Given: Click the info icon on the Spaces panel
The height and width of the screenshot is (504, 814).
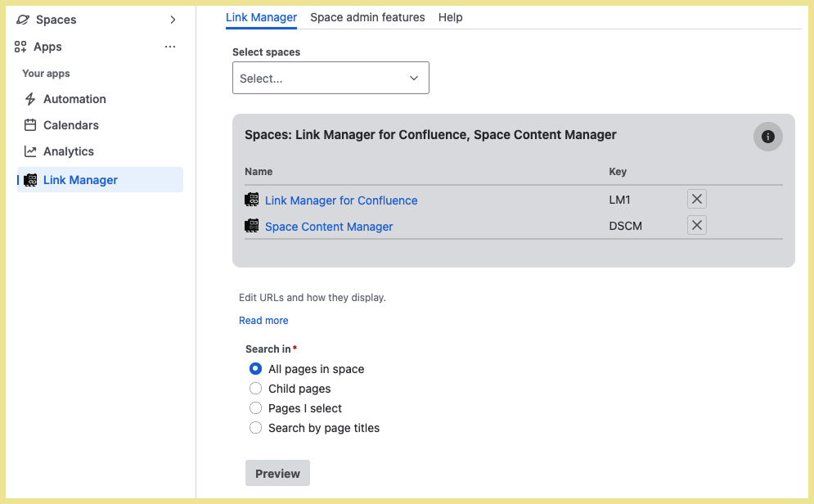Looking at the screenshot, I should pos(767,137).
